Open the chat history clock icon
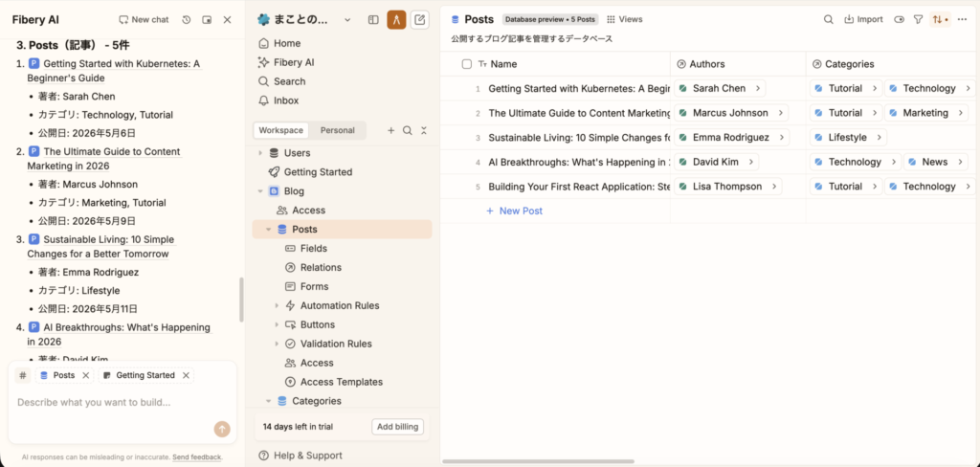The image size is (980, 467). (187, 20)
